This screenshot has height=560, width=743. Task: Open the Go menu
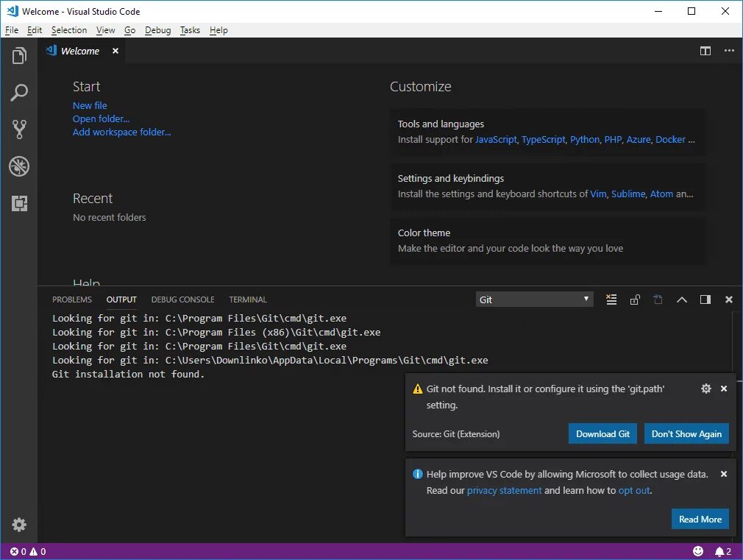(129, 30)
